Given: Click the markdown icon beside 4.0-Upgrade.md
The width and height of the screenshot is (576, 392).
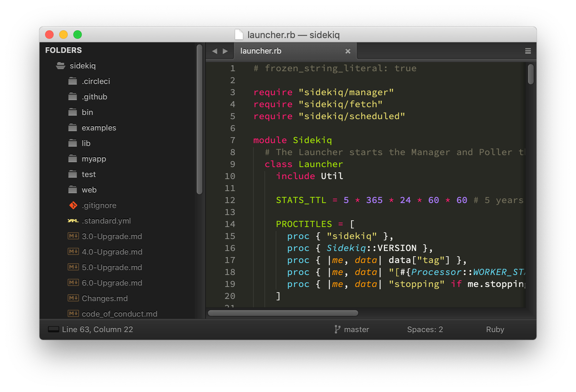Looking at the screenshot, I should click(73, 252).
